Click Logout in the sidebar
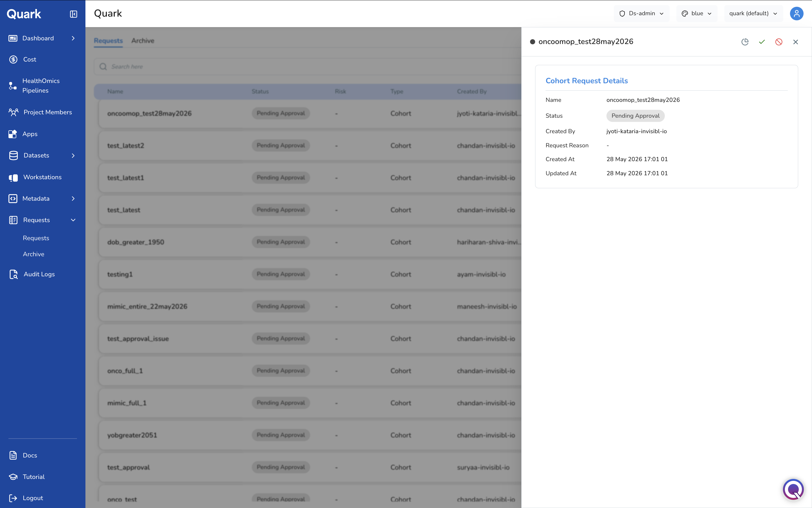 pos(33,498)
